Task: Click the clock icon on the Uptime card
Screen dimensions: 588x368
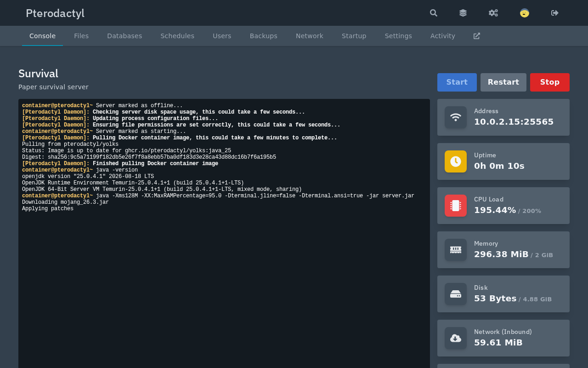Action: tap(456, 161)
